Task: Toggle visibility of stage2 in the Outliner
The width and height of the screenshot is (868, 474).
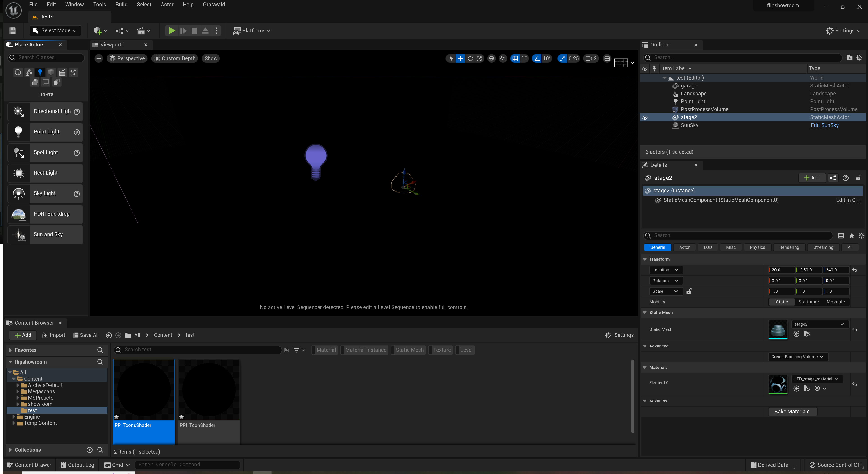Action: [645, 118]
